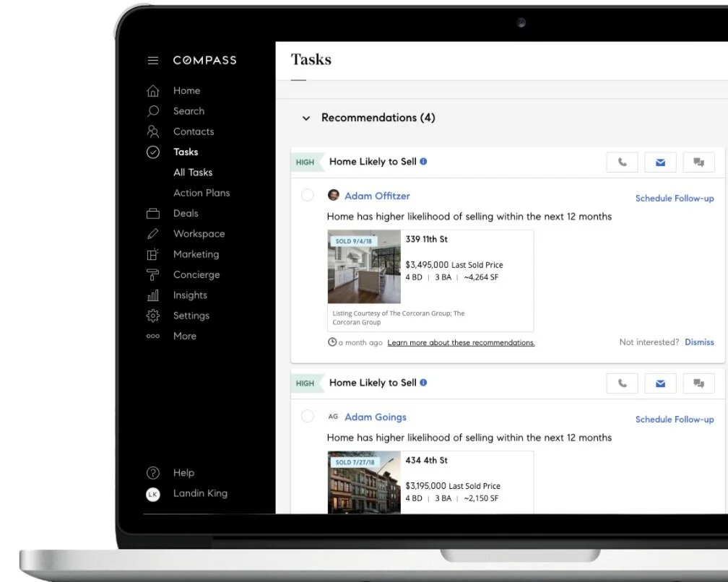The image size is (728, 582).
Task: Select the Contacts icon in the sidebar
Action: click(152, 131)
